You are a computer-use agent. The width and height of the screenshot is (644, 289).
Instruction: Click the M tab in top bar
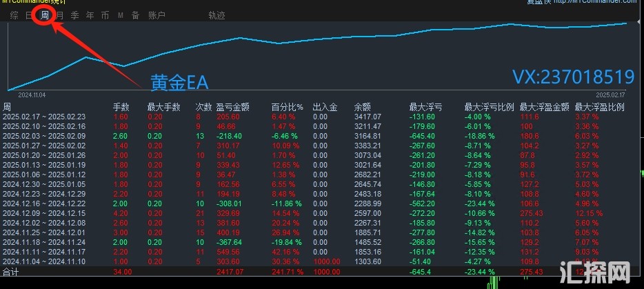120,14
